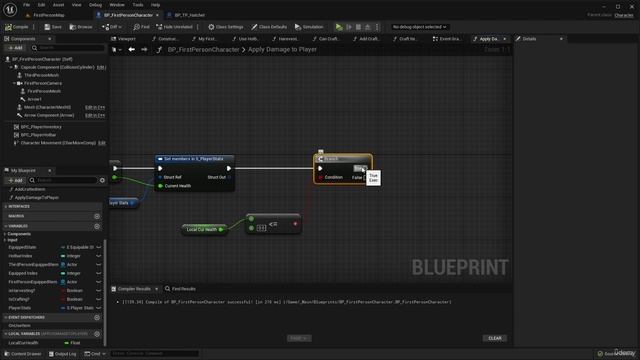This screenshot has width=640, height=360.
Task: Click Find in the toolbar
Action: pos(141,27)
